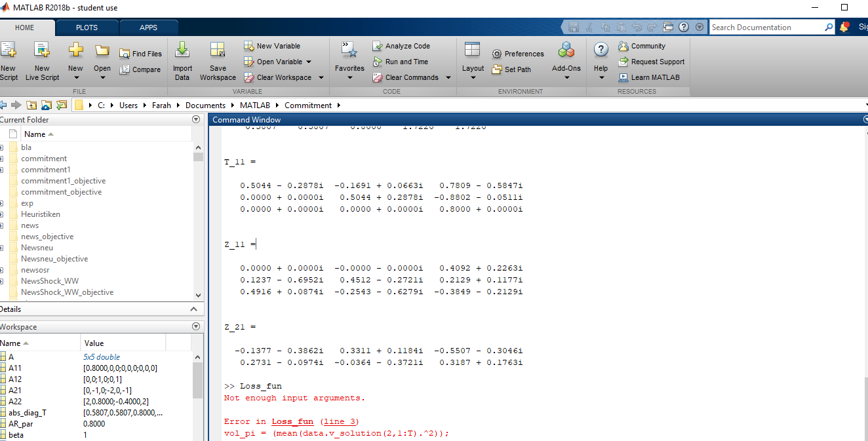The image size is (868, 441).
Task: Click the Search Documentation field
Action: [767, 28]
